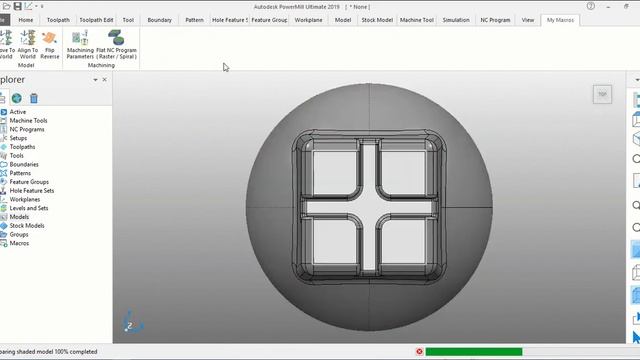Click the workplane axes icon beside Save

(28, 7)
